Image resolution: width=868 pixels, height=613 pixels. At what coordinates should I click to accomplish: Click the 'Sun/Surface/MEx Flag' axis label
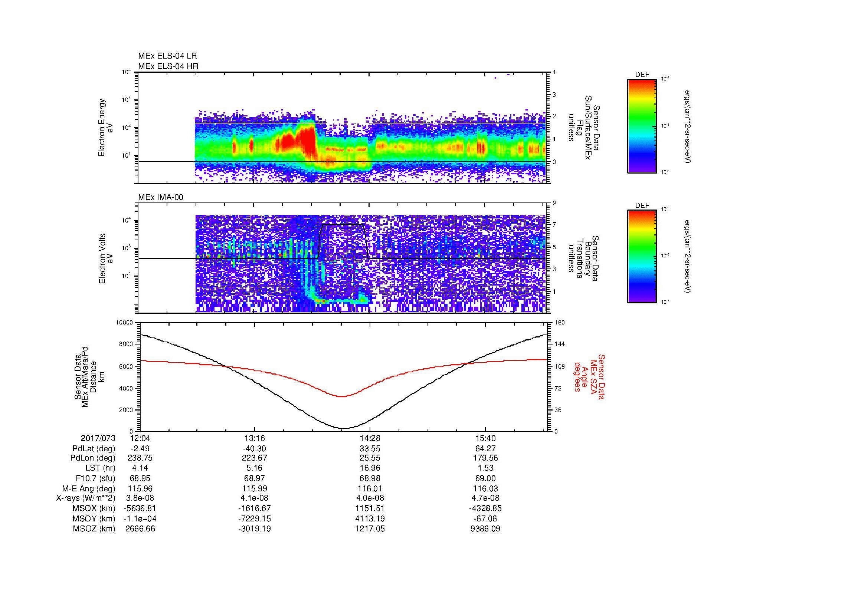(584, 128)
